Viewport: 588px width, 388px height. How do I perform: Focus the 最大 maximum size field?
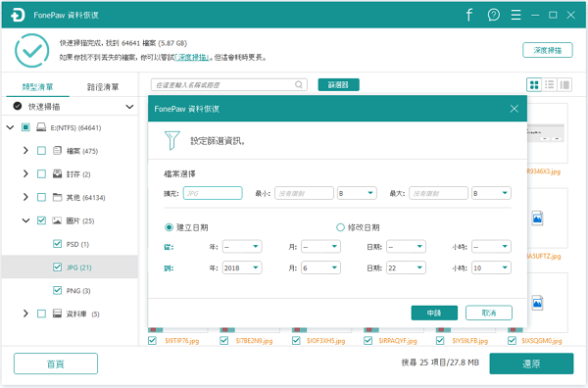pyautogui.click(x=438, y=193)
